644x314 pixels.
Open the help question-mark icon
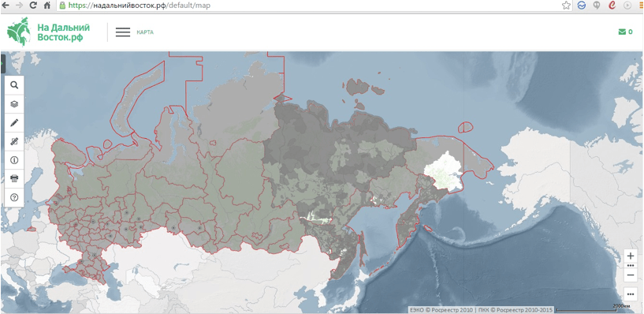coord(14,197)
